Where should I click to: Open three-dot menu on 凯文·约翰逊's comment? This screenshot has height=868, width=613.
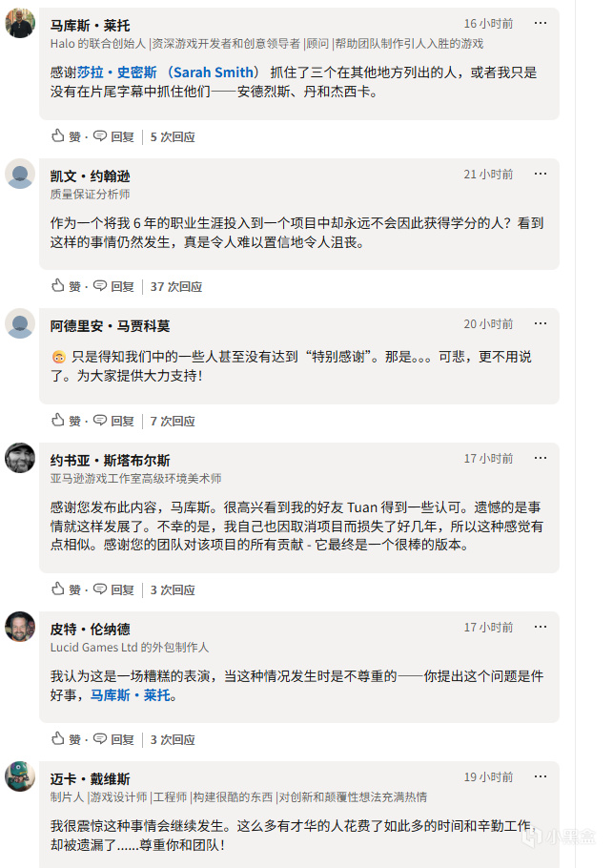(x=541, y=174)
